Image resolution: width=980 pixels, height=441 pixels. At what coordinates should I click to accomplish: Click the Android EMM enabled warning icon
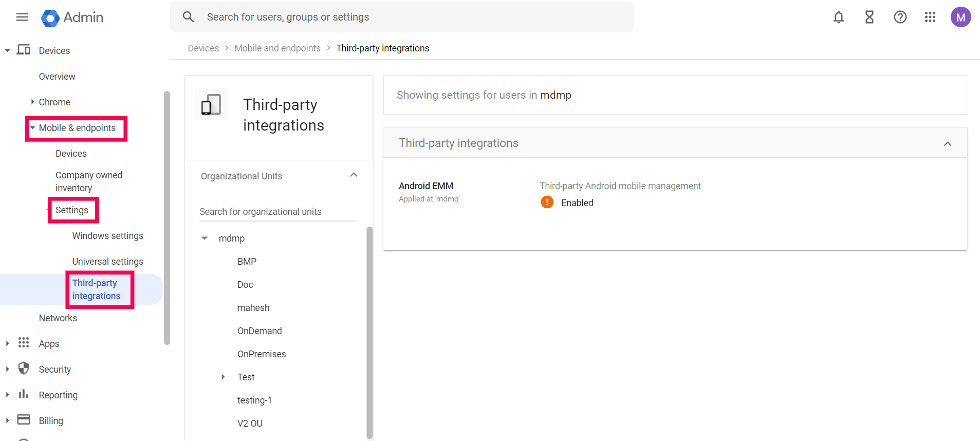tap(547, 203)
